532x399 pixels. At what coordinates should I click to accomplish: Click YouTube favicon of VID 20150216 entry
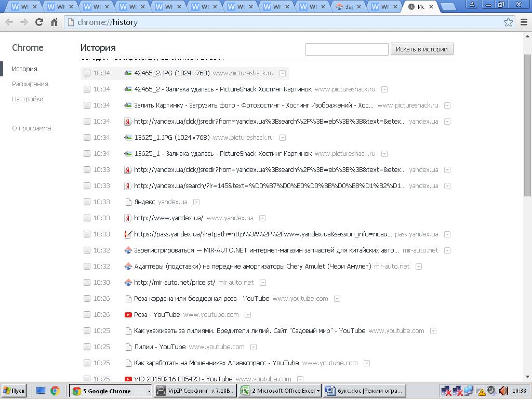pyautogui.click(x=128, y=379)
